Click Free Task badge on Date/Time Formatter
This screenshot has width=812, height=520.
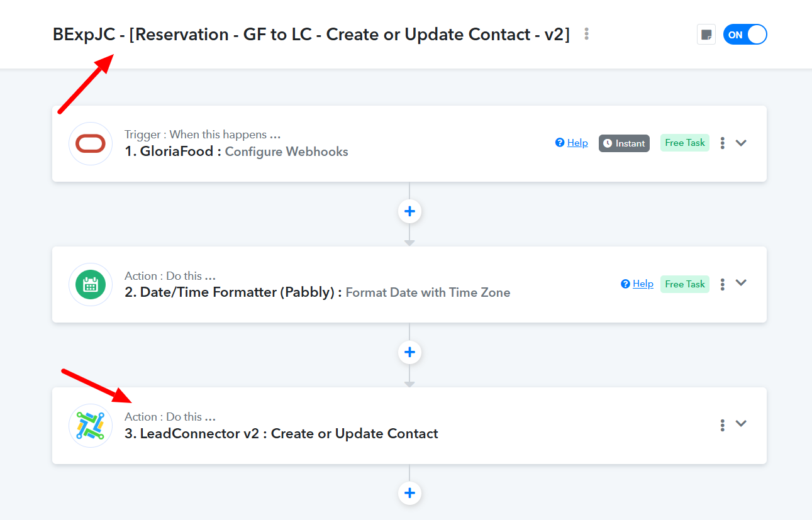tap(685, 284)
